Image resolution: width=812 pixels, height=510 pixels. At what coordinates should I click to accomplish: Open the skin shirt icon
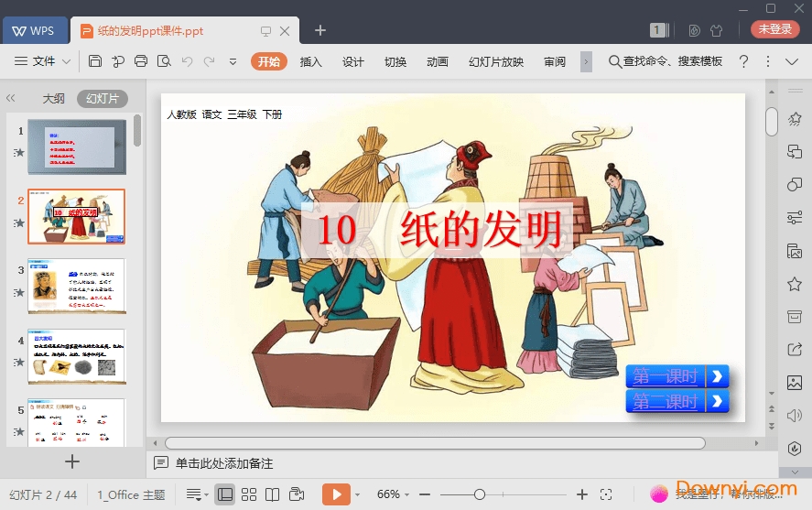[717, 30]
